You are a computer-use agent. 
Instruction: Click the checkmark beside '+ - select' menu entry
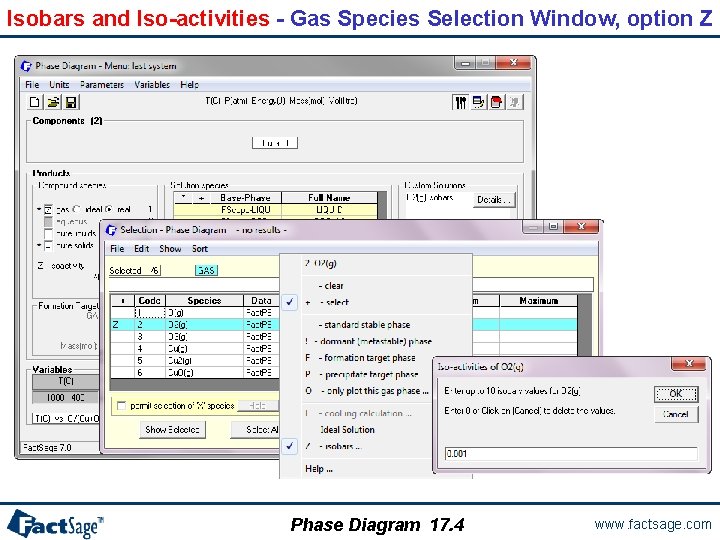289,302
